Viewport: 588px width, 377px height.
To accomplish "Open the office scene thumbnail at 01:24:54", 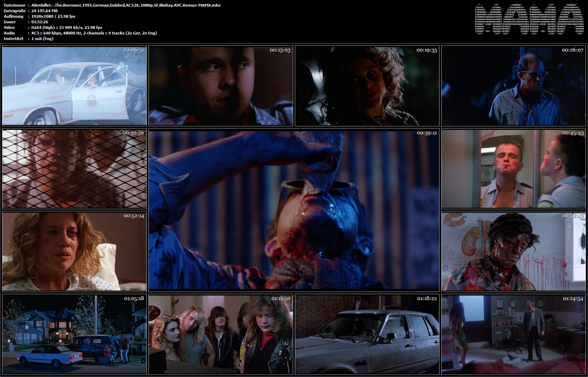I will click(x=513, y=334).
